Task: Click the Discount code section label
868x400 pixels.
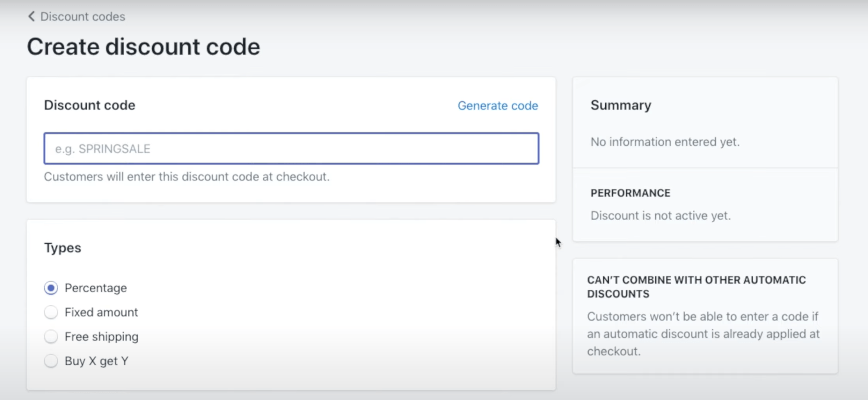Action: tap(89, 105)
